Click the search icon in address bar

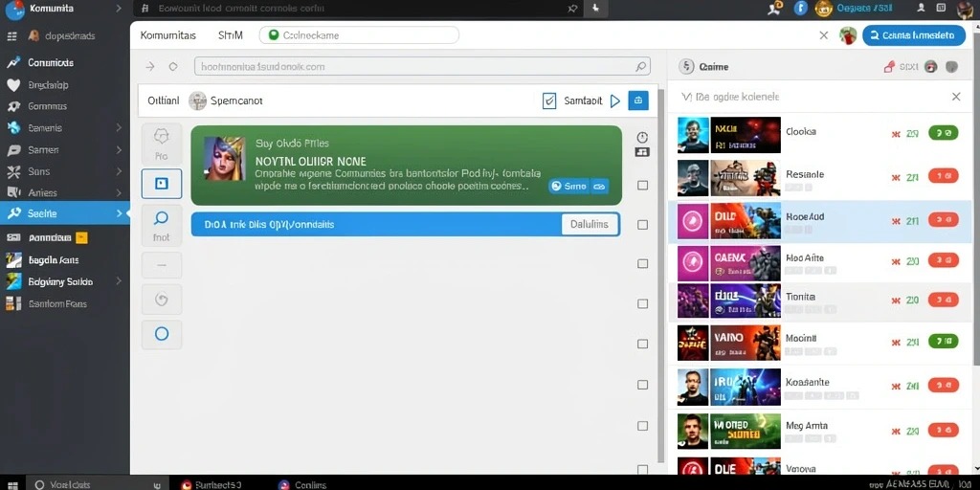pyautogui.click(x=640, y=66)
